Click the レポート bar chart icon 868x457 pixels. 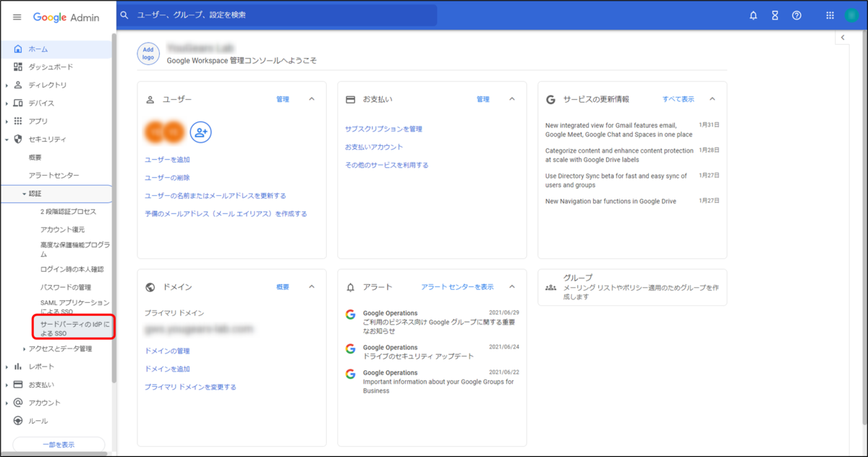pyautogui.click(x=18, y=367)
